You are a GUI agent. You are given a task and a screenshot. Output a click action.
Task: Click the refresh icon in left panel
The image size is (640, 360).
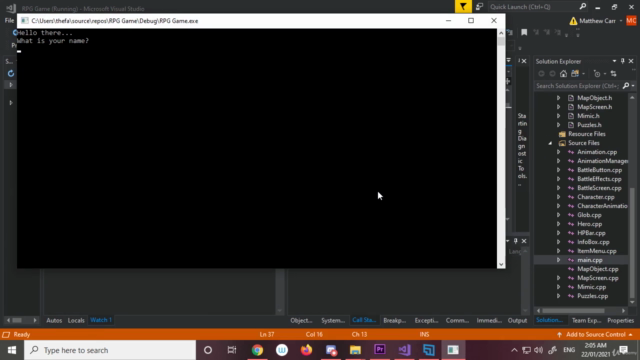pos(11,73)
